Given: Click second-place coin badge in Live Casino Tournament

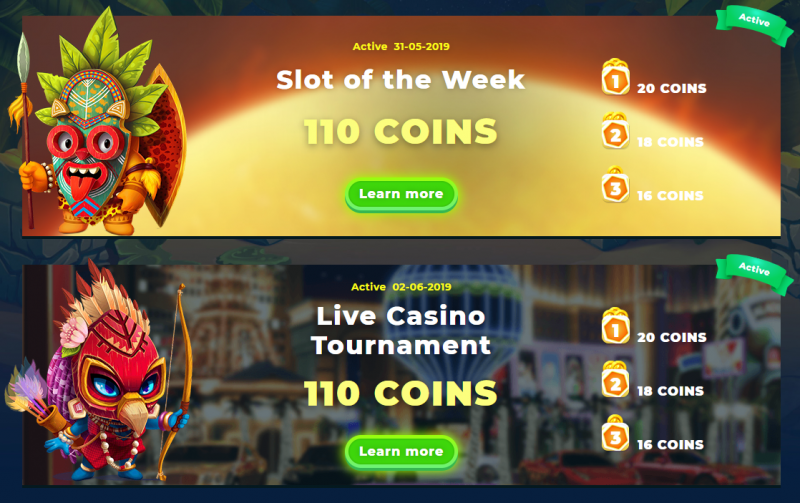Looking at the screenshot, I should [x=615, y=380].
